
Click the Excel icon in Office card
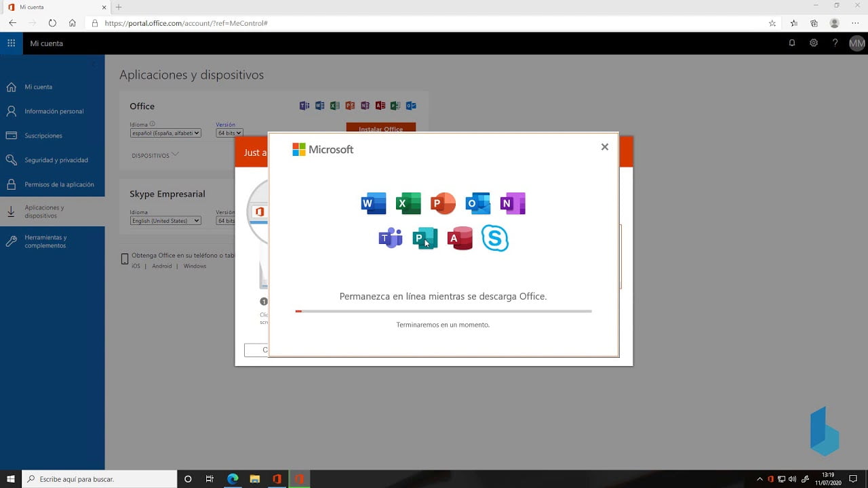coord(334,106)
